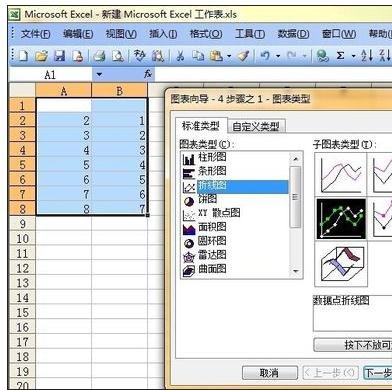Select 圆环图 in chart type list
This screenshot has width=392, height=390.
coord(212,241)
